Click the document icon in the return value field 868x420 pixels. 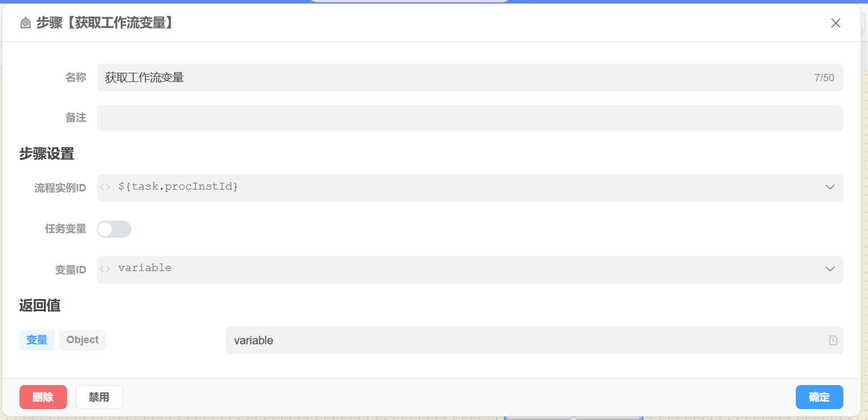pyautogui.click(x=833, y=340)
